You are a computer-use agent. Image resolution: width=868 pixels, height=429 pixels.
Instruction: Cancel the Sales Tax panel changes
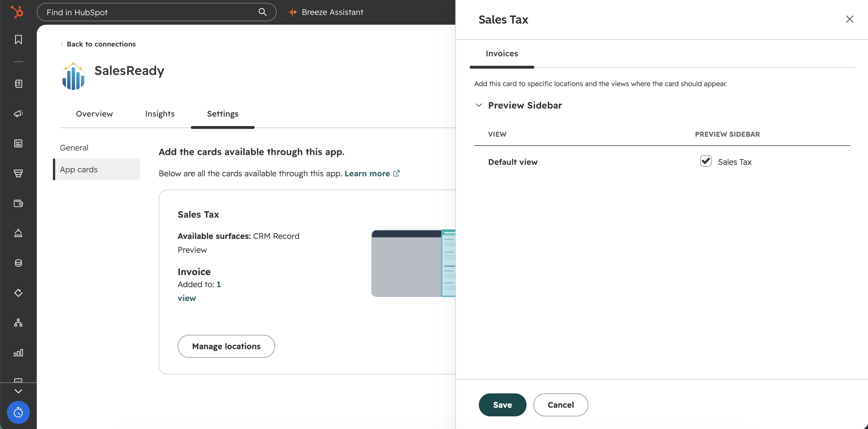click(x=560, y=405)
